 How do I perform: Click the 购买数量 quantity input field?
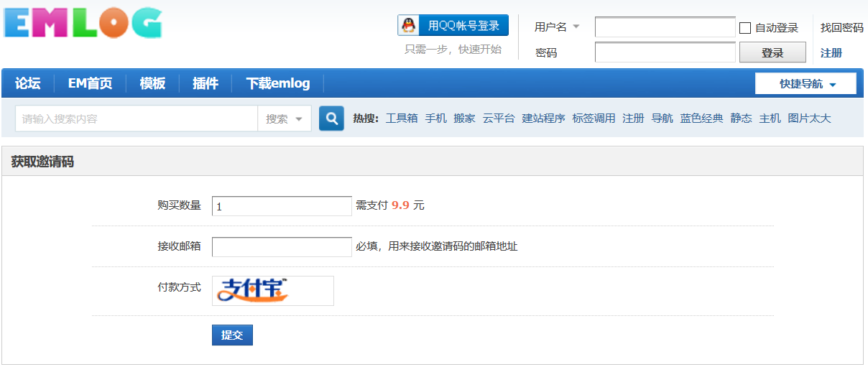click(x=282, y=206)
